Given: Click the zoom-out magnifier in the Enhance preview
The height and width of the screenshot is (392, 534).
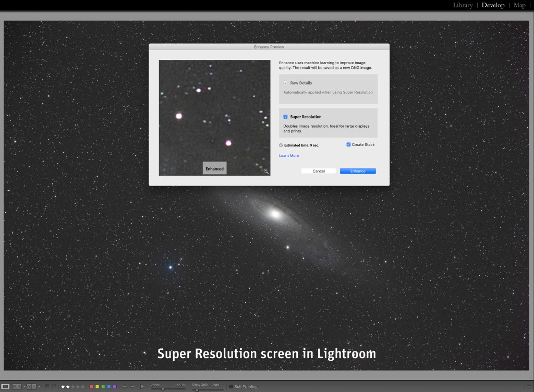Looking at the screenshot, I should (x=266, y=171).
